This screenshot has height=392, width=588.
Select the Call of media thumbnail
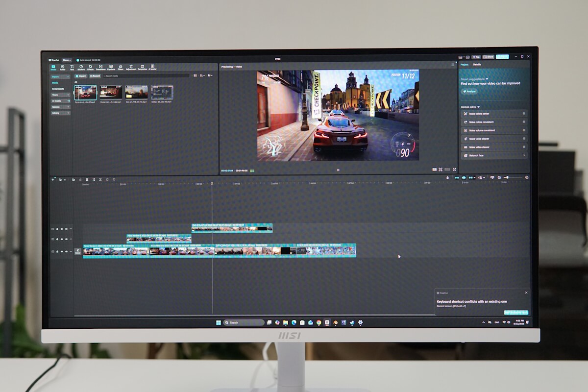[x=136, y=92]
